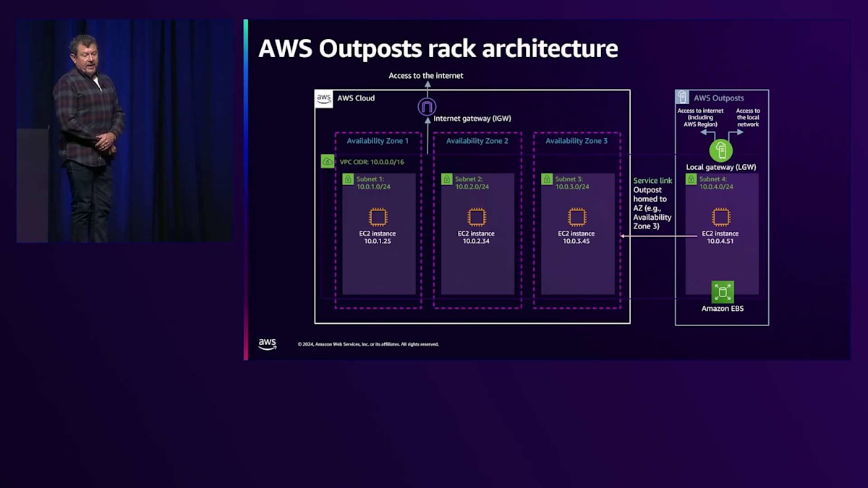Click the AWS Cloud logo icon
Viewport: 868px width, 488px height.
tap(324, 98)
